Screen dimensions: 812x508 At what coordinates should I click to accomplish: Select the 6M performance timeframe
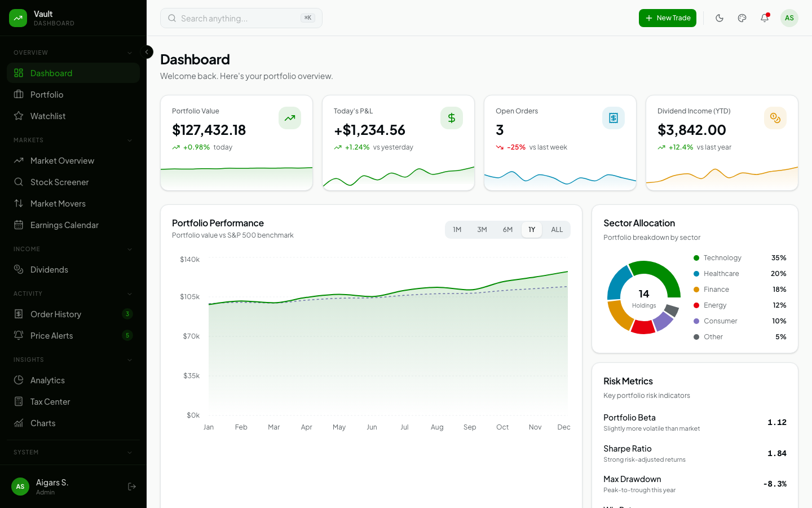(x=507, y=229)
